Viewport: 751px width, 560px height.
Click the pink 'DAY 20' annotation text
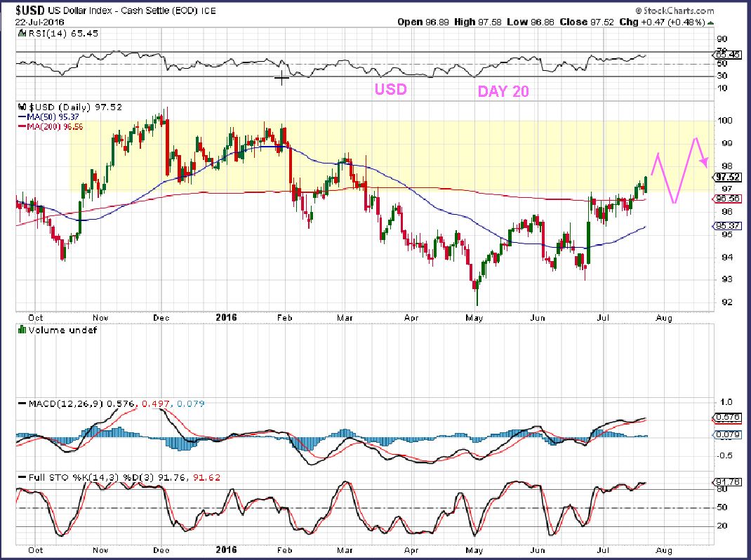pyautogui.click(x=503, y=91)
